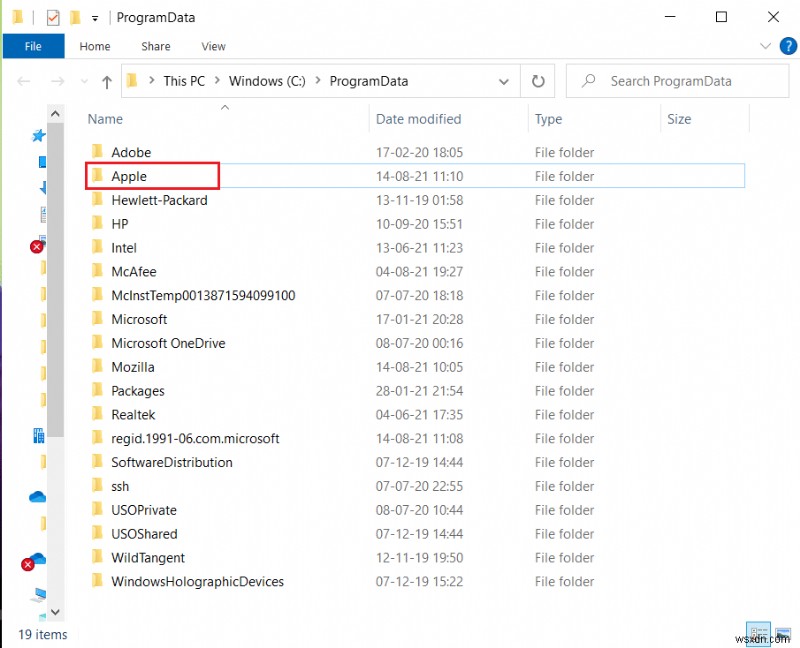Click the folder icon in the title bar

click(x=17, y=17)
